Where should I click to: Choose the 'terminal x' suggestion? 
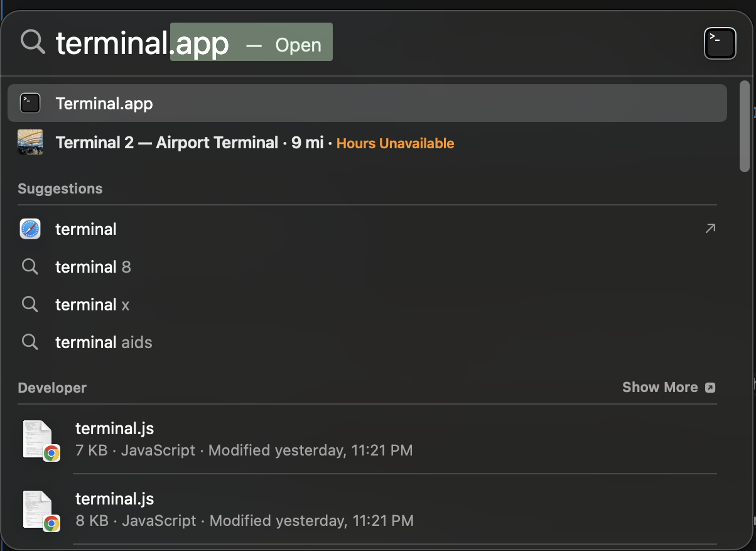coord(367,304)
